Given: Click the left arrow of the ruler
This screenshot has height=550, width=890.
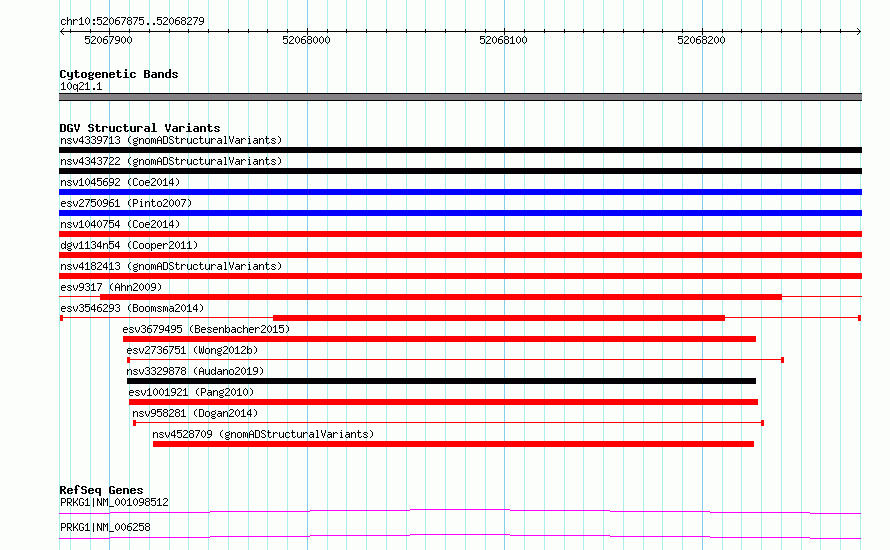Looking at the screenshot, I should [x=62, y=31].
